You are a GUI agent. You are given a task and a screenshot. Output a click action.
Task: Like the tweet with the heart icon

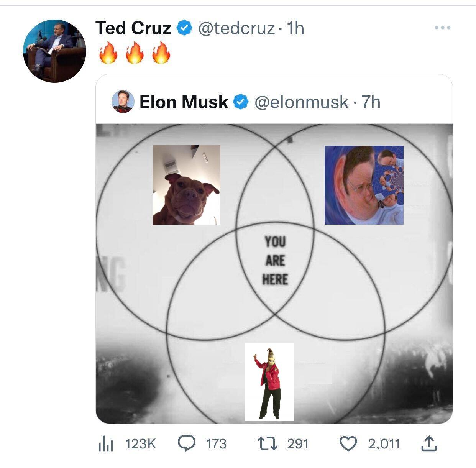[348, 444]
